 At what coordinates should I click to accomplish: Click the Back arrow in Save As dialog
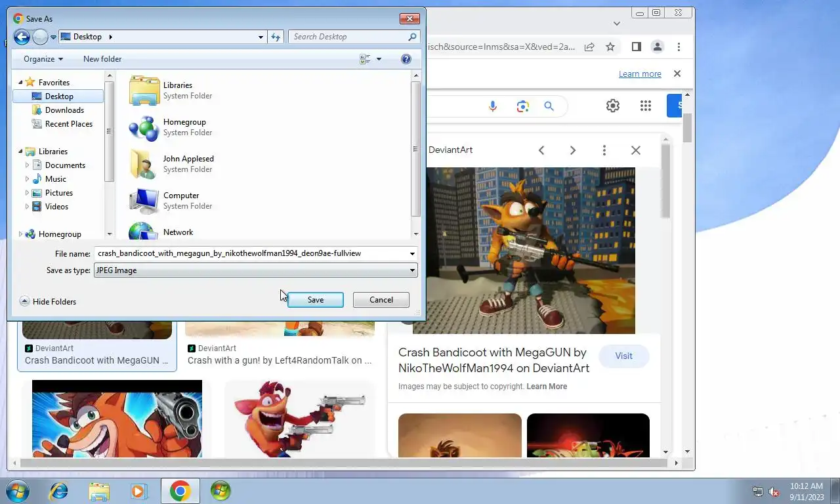tap(22, 37)
